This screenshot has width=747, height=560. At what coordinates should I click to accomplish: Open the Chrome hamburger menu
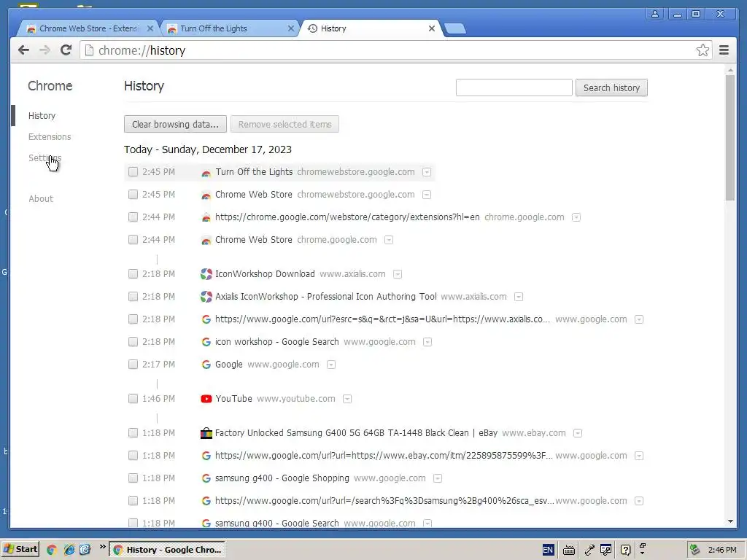click(724, 50)
